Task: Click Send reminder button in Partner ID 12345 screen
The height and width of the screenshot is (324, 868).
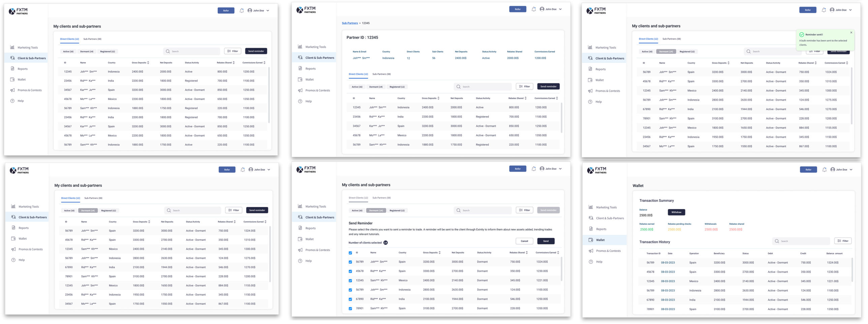Action: (548, 86)
